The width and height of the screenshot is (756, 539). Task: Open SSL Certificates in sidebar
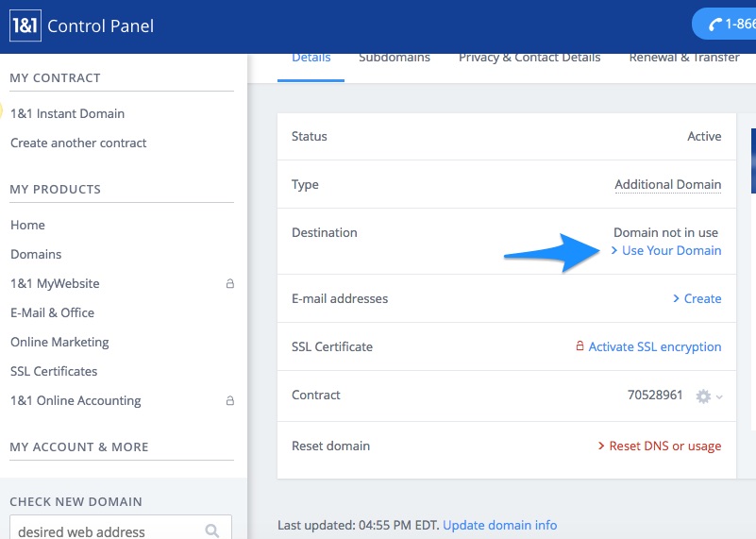pos(54,371)
